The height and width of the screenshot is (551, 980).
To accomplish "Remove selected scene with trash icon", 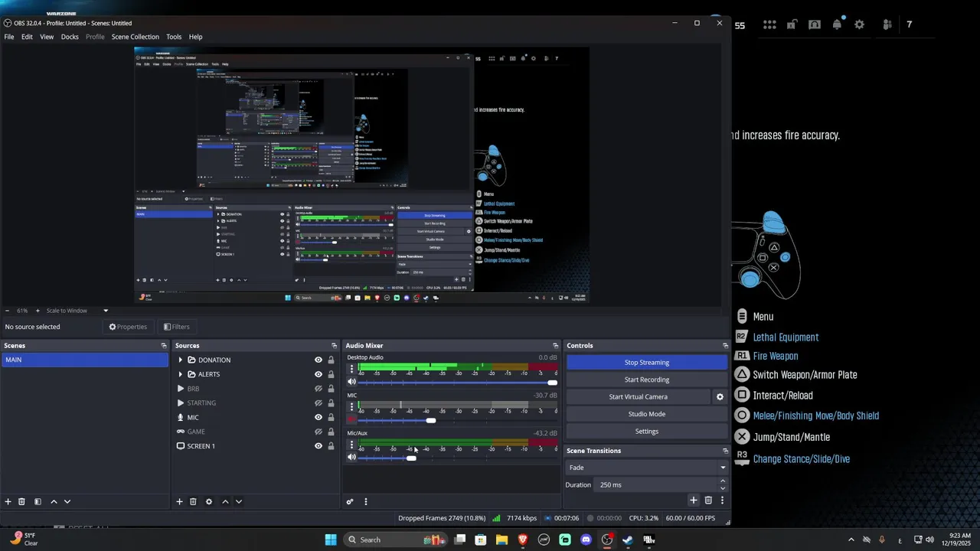I will point(22,501).
